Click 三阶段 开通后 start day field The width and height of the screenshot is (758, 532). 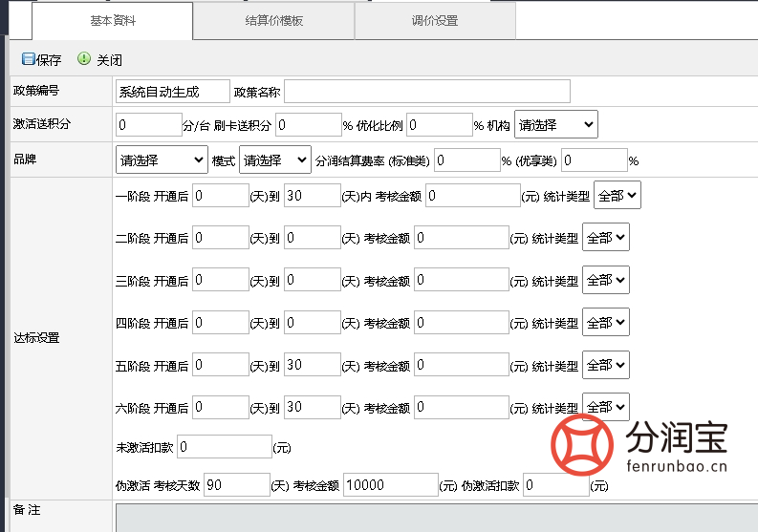[x=221, y=280]
